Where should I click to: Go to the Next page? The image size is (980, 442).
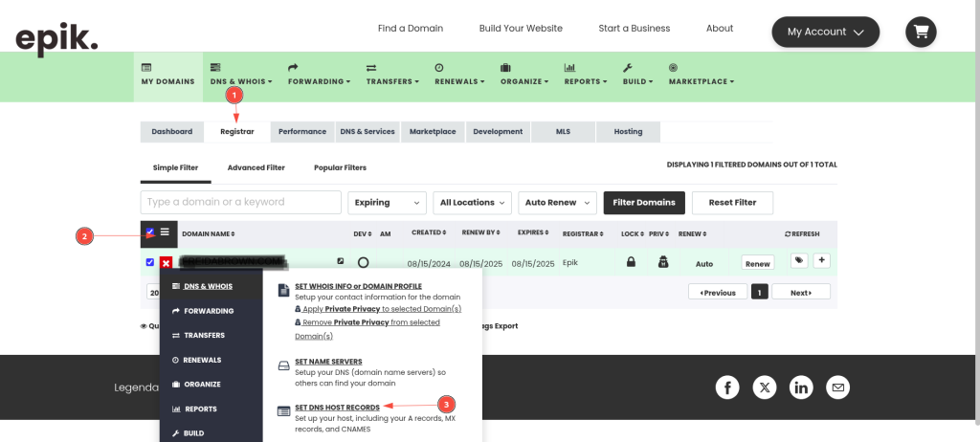801,293
